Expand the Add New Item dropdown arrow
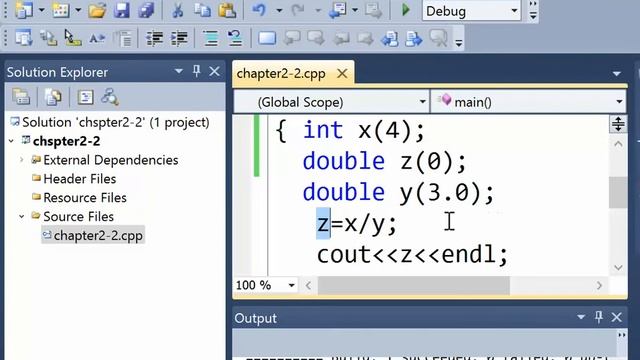This screenshot has width=640, height=360. click(78, 10)
